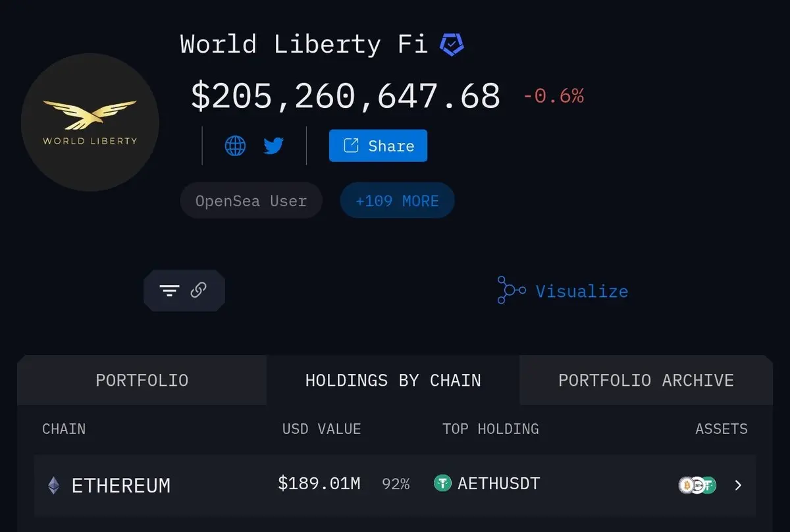Expand the +109 MORE tags
The image size is (790, 532).
point(397,201)
